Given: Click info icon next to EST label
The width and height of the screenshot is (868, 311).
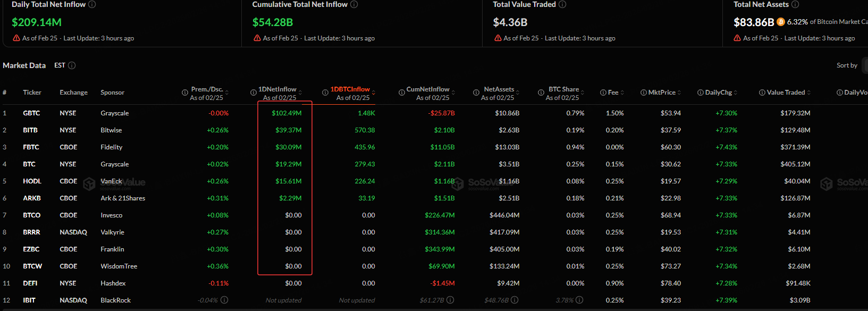Looking at the screenshot, I should click(72, 65).
